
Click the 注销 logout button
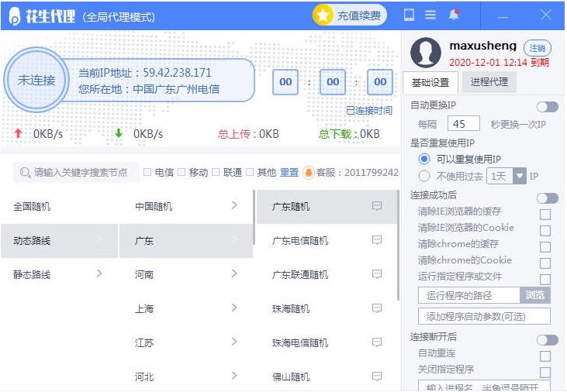click(x=538, y=48)
